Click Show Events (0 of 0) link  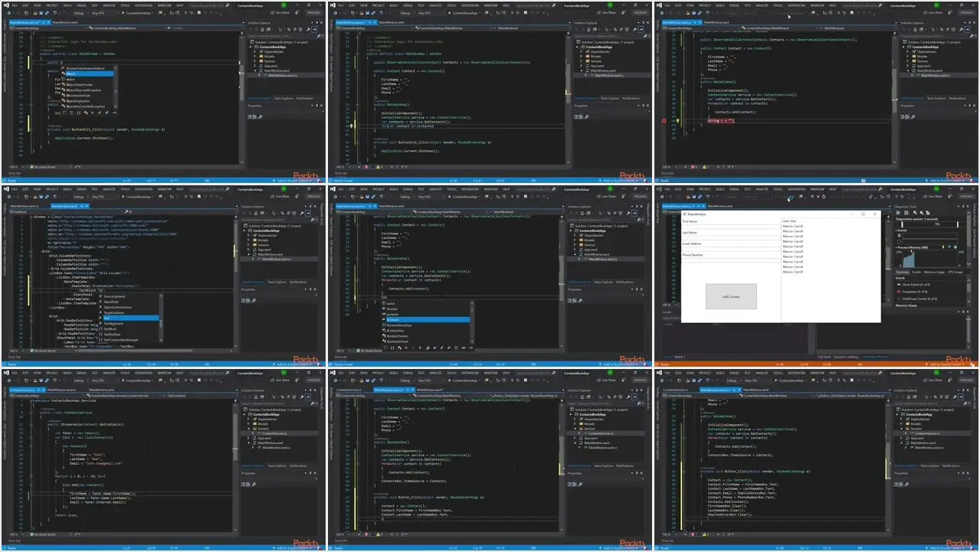click(916, 285)
